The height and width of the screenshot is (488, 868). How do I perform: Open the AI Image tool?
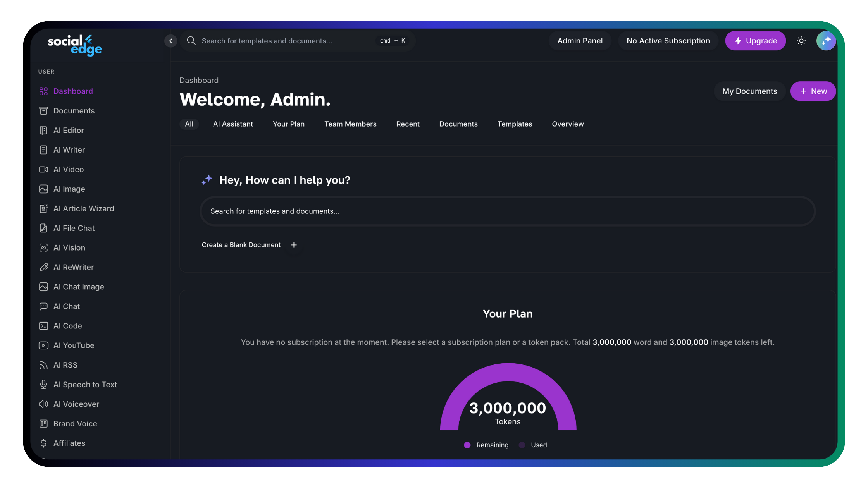click(69, 189)
